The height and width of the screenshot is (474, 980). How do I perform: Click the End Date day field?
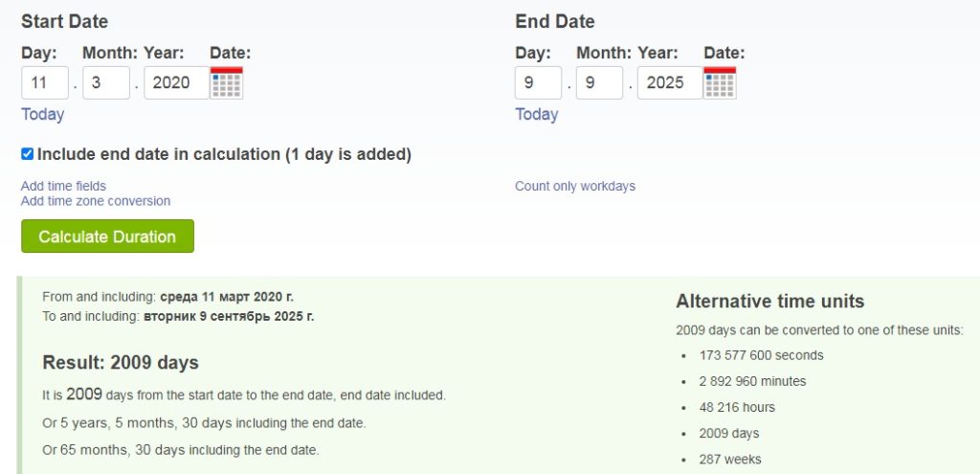[x=538, y=82]
